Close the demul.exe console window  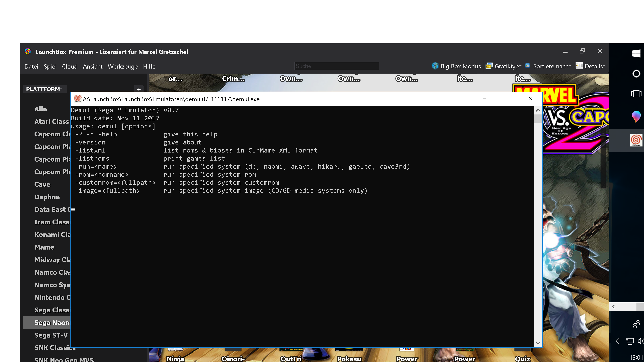click(530, 99)
